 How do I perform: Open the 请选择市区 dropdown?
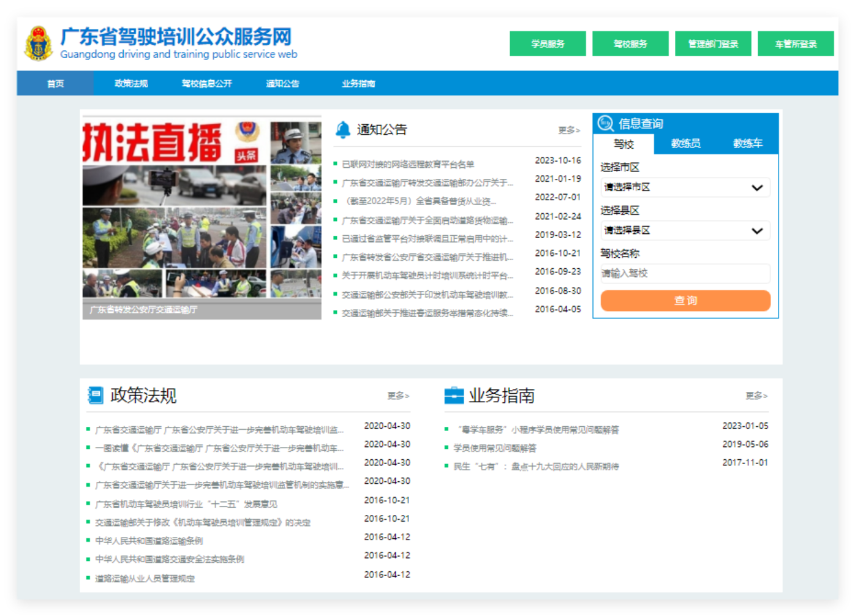click(685, 187)
